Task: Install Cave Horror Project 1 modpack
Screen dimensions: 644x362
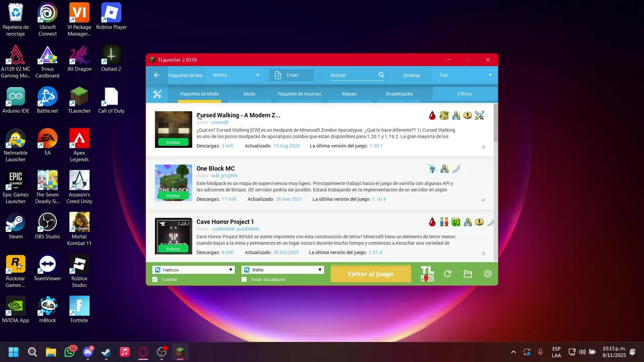Action: pos(173,249)
